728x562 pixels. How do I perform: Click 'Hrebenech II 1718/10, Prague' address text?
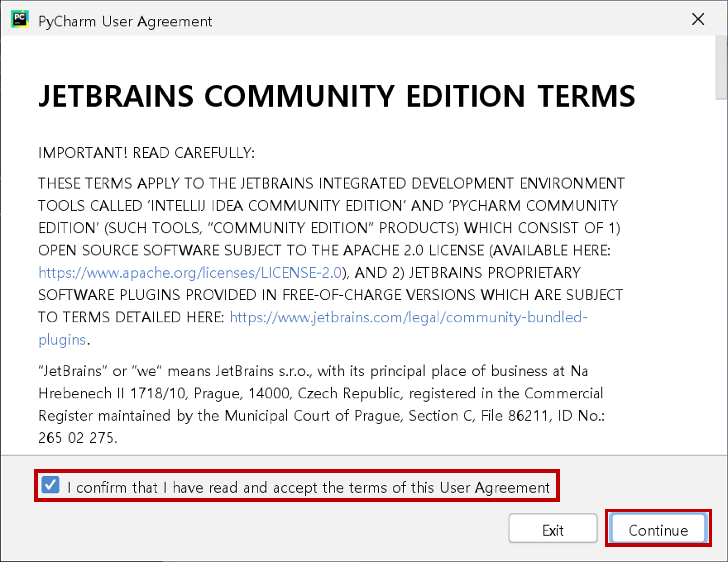[x=140, y=393]
